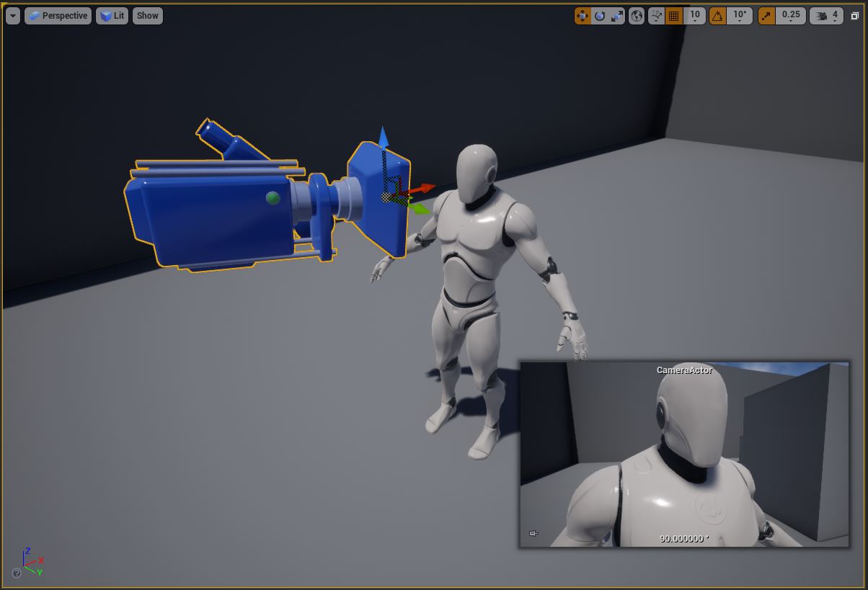Click the green Y-axis gizmo arrow
868x590 pixels.
[x=419, y=208]
